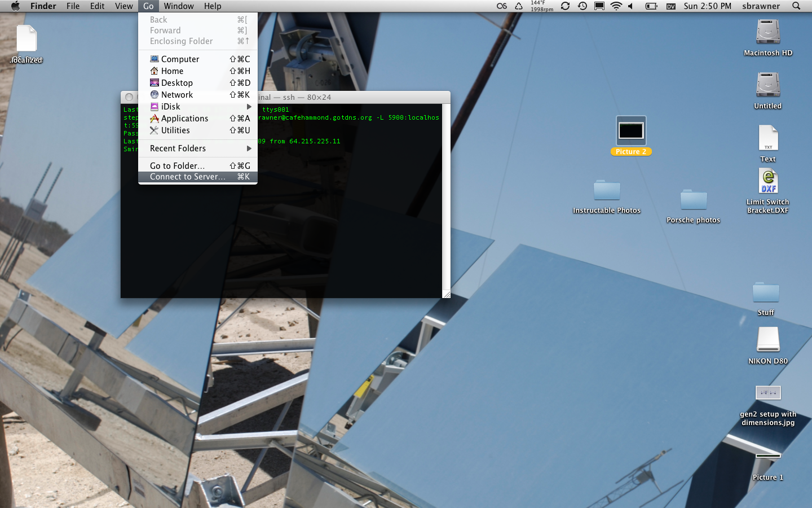Click the Sun 2:50 PM clock

(708, 6)
